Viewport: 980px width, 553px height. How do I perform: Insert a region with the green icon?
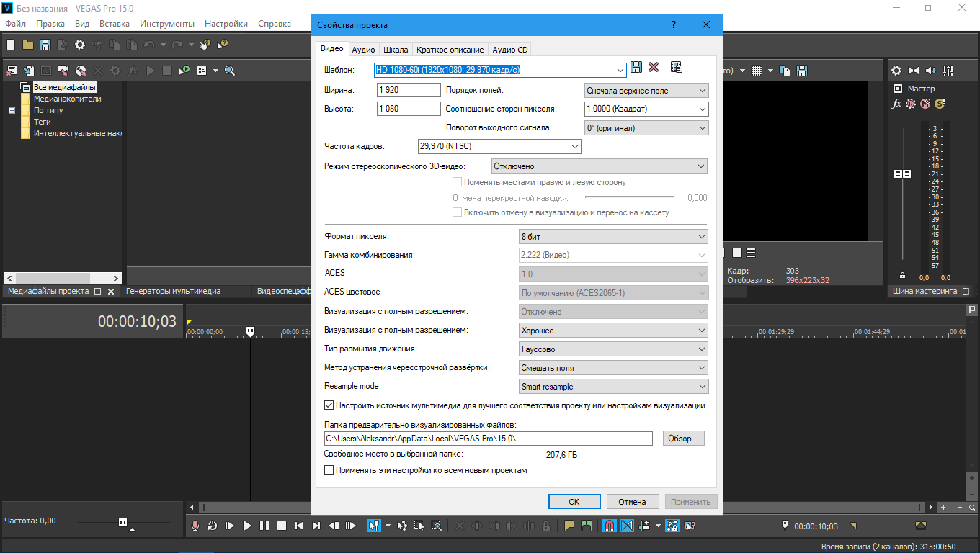point(586,526)
